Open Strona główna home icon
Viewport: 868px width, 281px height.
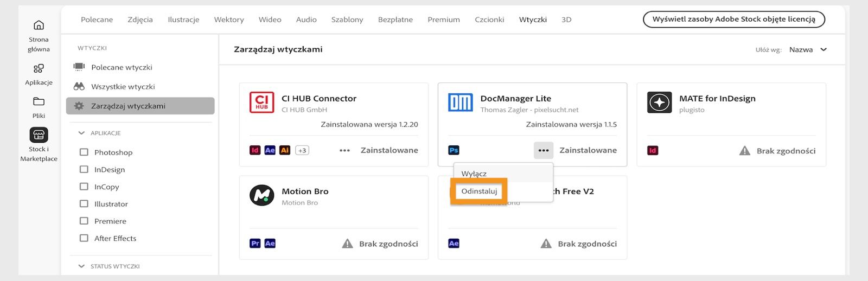point(39,25)
